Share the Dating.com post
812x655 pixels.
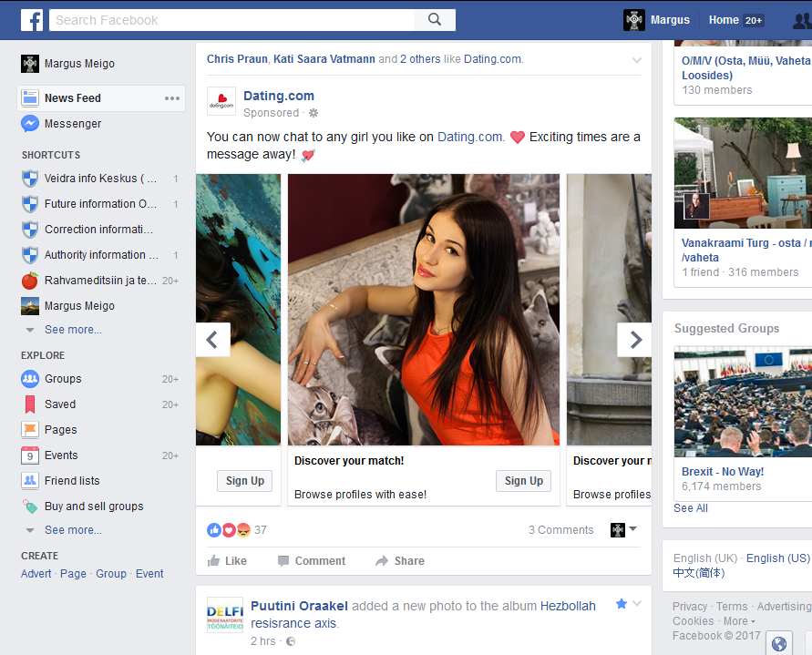[400, 561]
